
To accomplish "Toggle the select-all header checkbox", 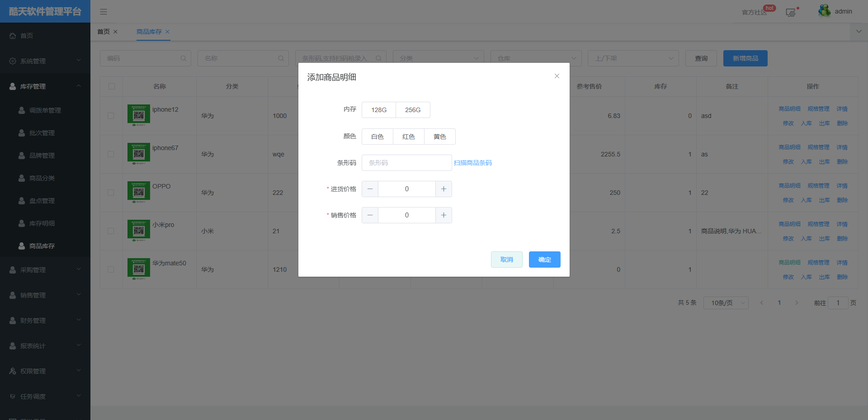I will (112, 86).
